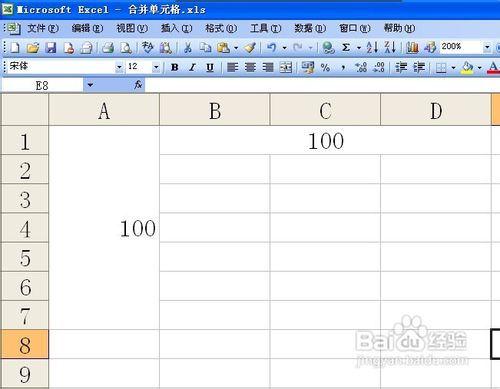500x389 pixels.
Task: Select column D header
Action: click(x=436, y=110)
